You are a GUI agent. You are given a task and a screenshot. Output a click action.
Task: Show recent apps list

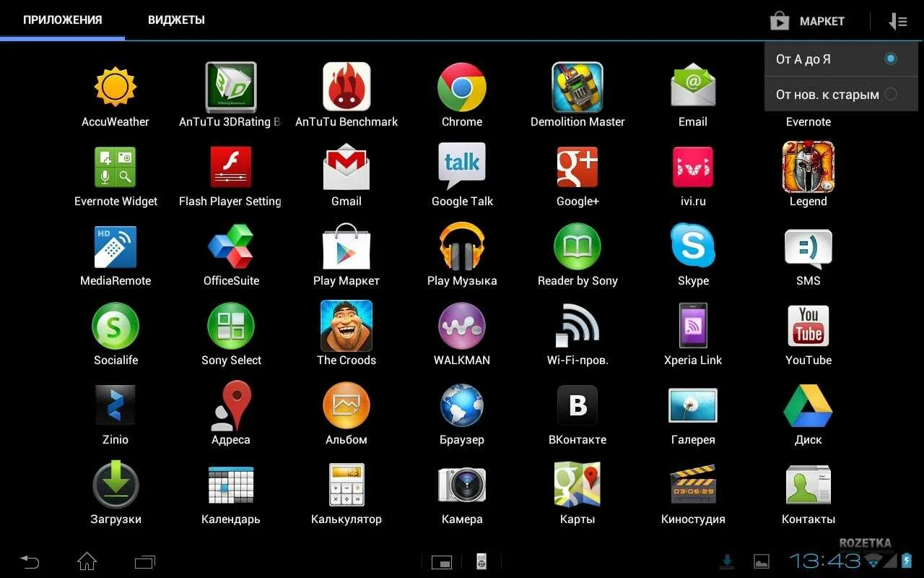(x=145, y=561)
